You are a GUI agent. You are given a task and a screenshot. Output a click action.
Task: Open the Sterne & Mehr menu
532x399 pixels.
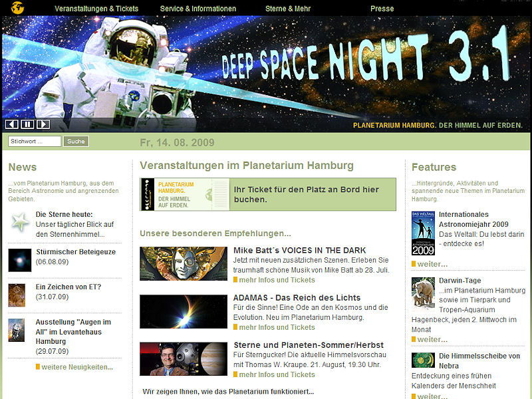pos(288,9)
